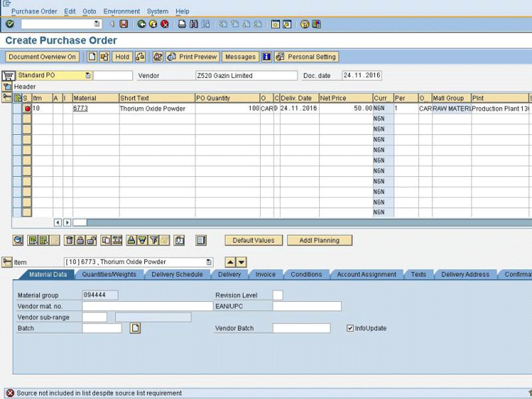
Task: Click the blue information icon beside Messages
Action: [x=266, y=57]
